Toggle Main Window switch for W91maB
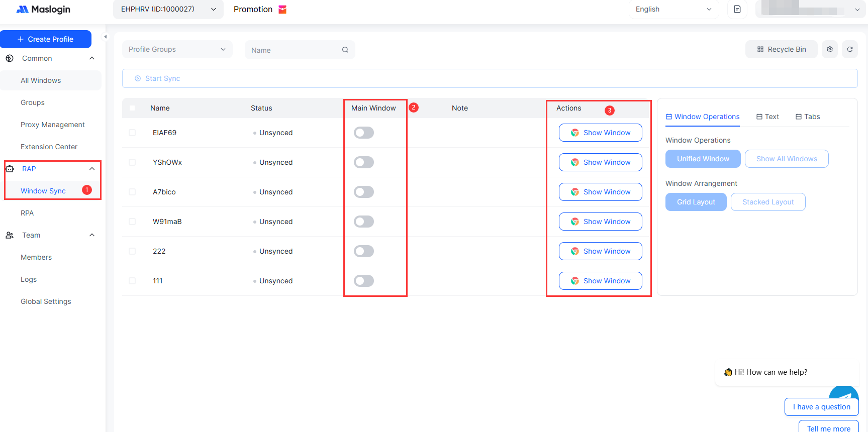Viewport: 868px width, 432px height. [363, 222]
